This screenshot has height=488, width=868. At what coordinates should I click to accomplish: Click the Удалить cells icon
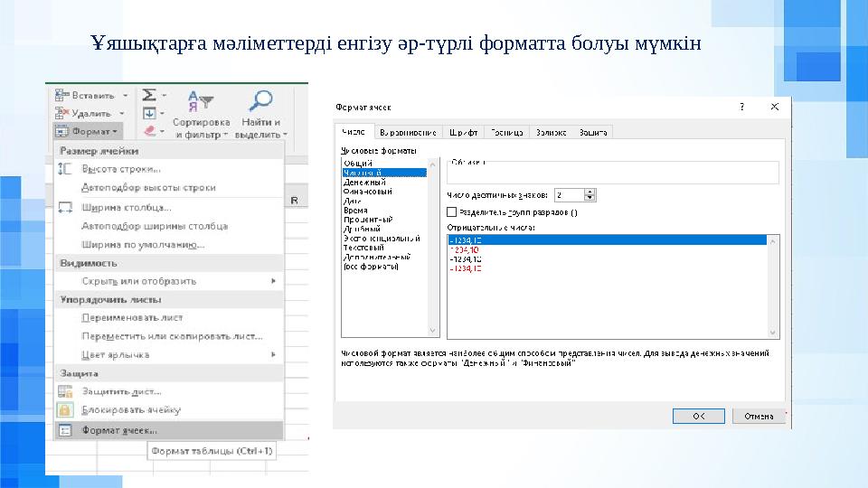coord(62,114)
